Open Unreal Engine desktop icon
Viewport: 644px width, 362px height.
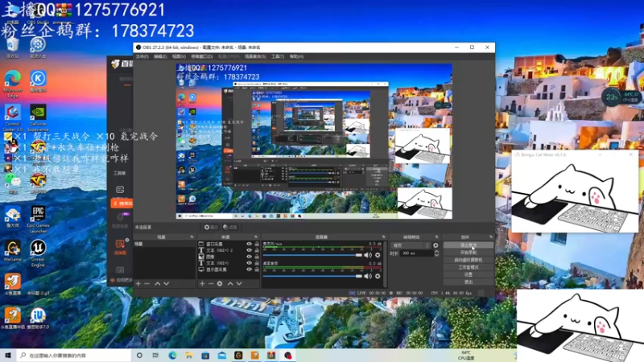pos(38,253)
